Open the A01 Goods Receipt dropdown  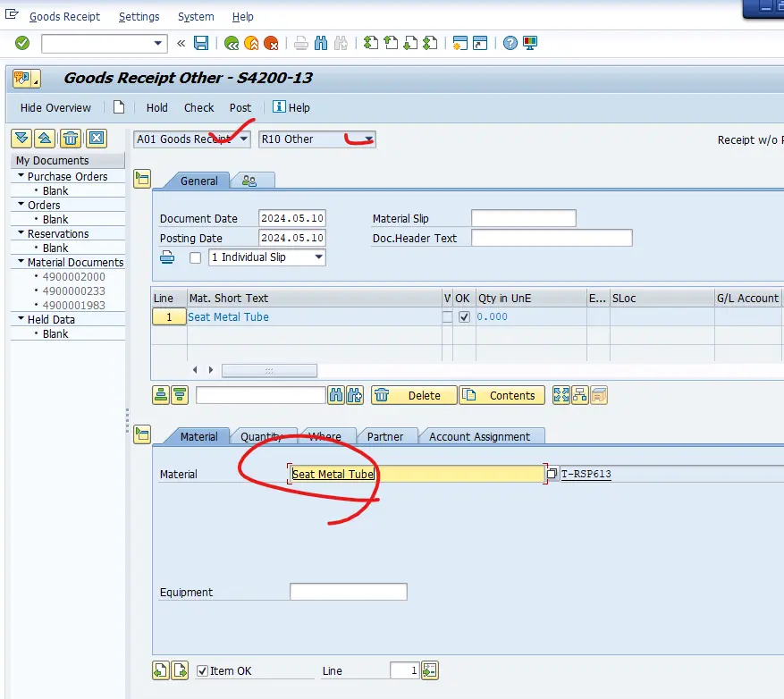244,139
